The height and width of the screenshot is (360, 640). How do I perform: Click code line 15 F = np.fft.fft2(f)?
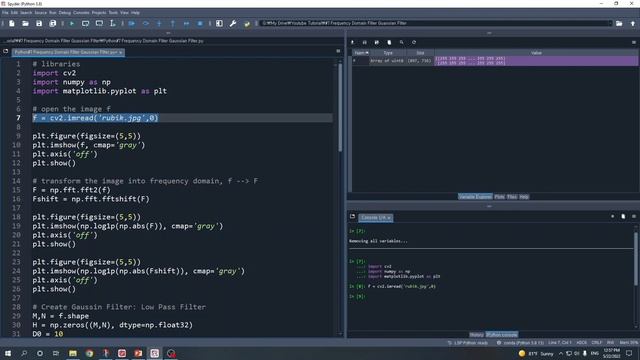(x=71, y=190)
